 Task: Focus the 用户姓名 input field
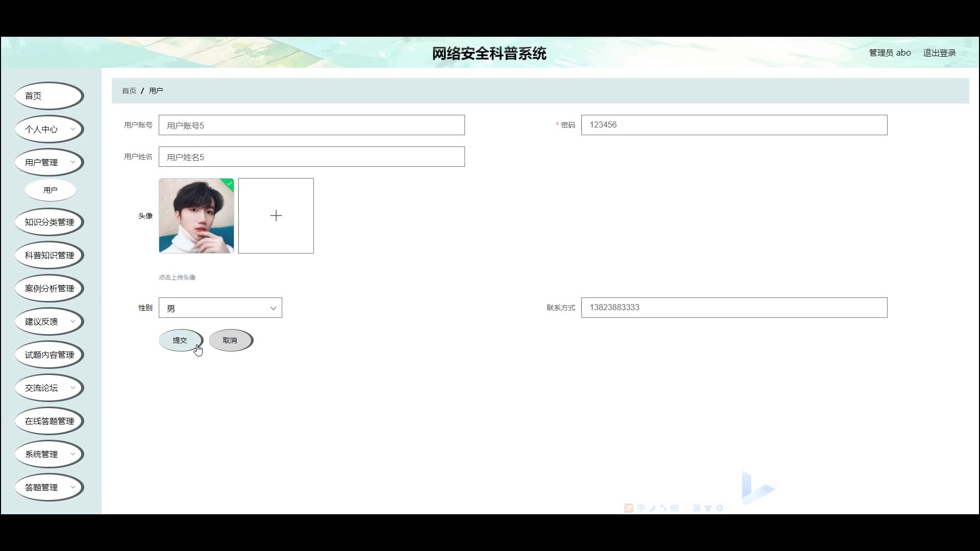pyautogui.click(x=311, y=157)
